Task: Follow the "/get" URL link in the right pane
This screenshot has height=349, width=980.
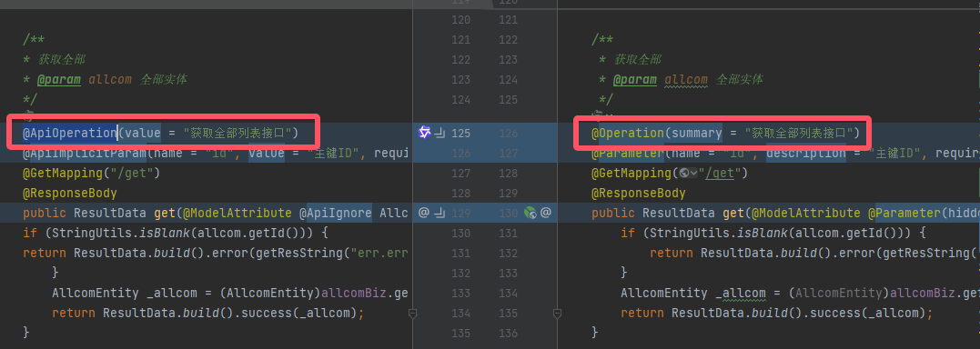Action: click(x=720, y=173)
